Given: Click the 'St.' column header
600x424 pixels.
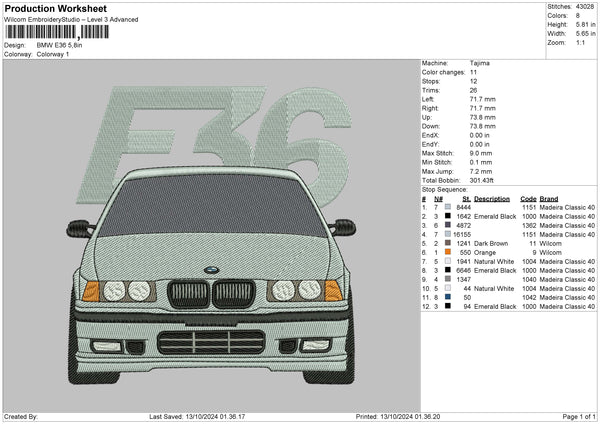Looking at the screenshot, I should 466,199.
